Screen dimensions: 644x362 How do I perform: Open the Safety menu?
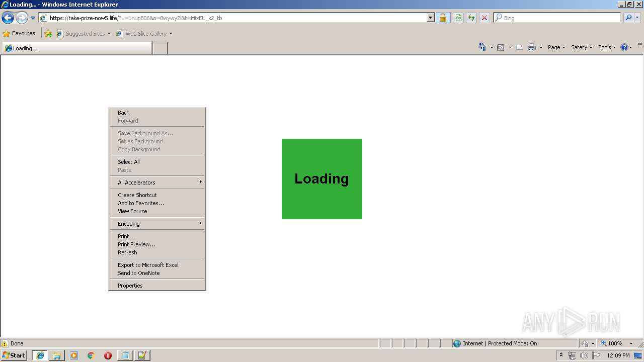[582, 47]
